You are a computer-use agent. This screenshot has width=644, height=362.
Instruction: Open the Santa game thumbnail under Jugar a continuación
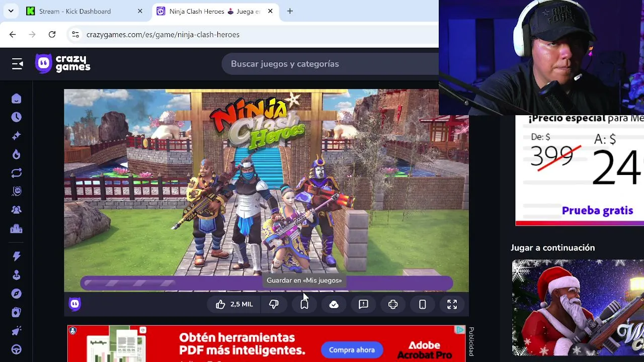point(578,308)
